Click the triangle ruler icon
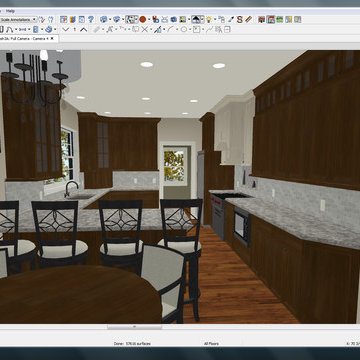The image size is (360, 360). (x=158, y=29)
